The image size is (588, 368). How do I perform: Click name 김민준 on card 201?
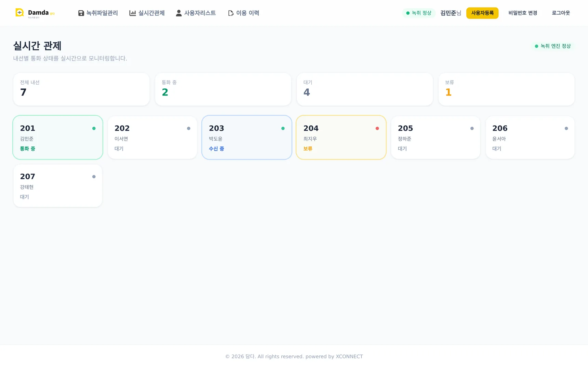[27, 139]
